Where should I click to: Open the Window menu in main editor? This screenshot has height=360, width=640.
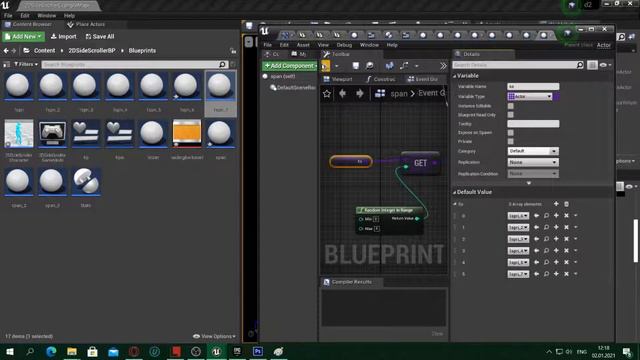point(47,16)
